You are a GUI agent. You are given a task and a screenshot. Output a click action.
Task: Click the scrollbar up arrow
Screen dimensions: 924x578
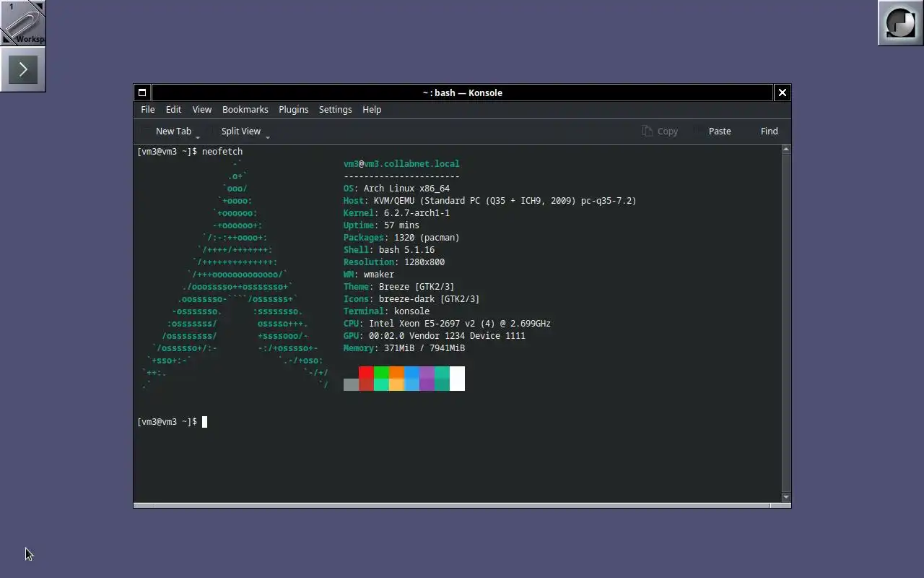786,150
